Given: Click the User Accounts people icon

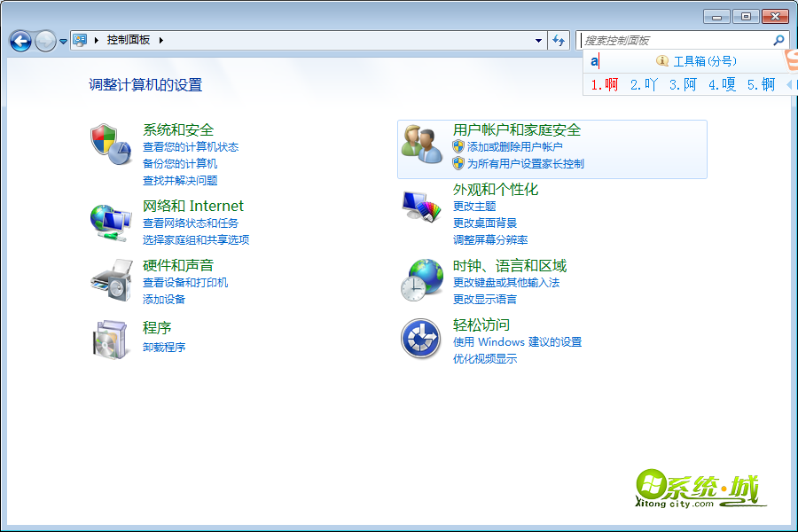Looking at the screenshot, I should (421, 145).
